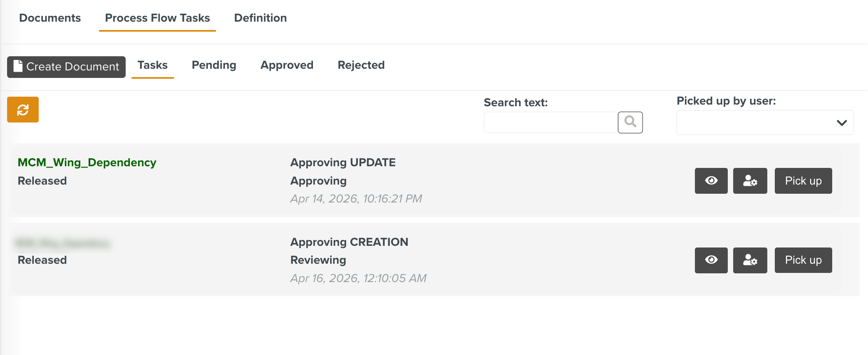Switch to the Pending tab
The height and width of the screenshot is (355, 868).
coord(214,65)
